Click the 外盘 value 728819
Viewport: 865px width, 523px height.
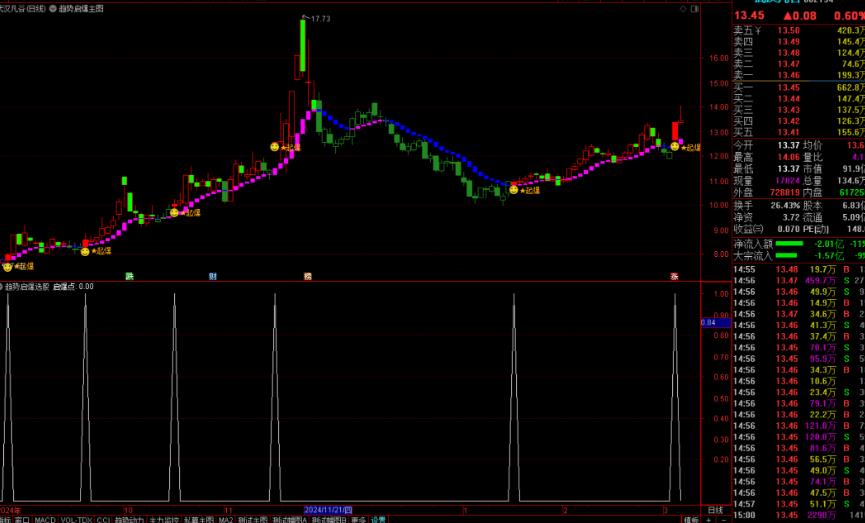784,193
